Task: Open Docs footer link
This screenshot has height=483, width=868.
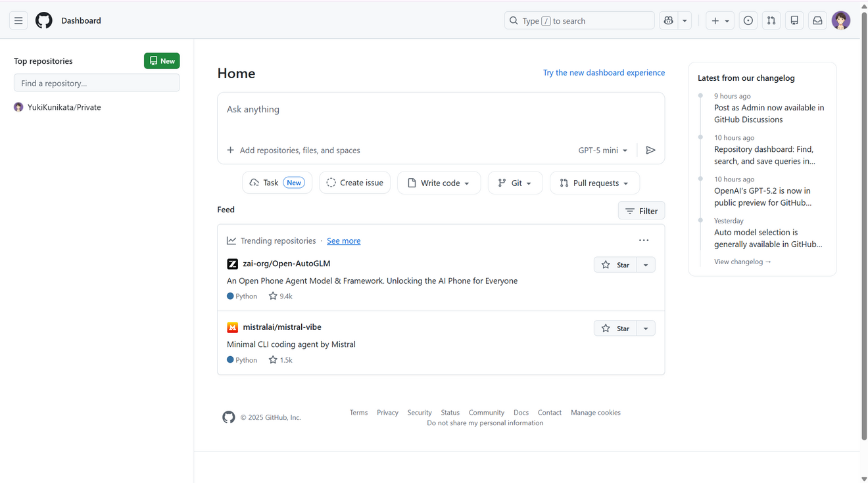Action: pyautogui.click(x=521, y=413)
